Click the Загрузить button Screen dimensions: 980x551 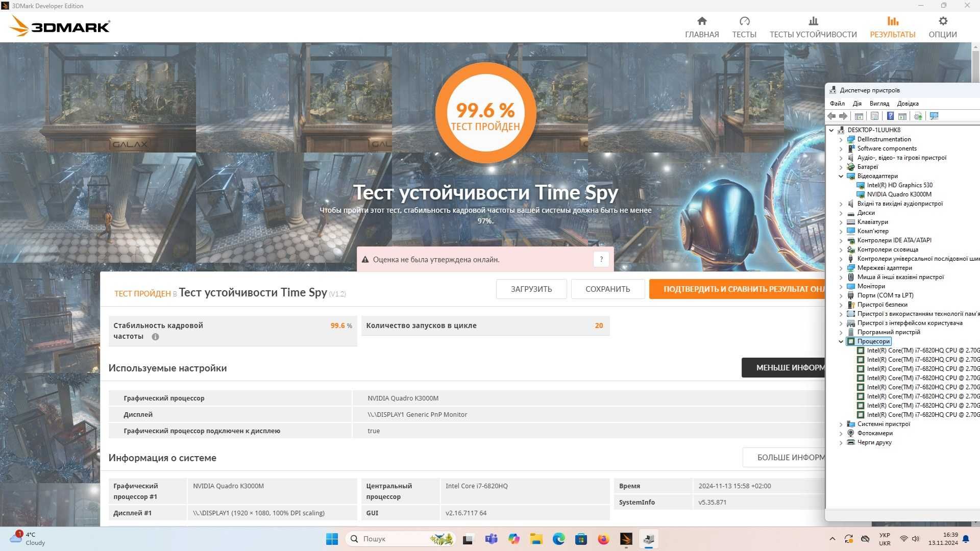pyautogui.click(x=531, y=289)
